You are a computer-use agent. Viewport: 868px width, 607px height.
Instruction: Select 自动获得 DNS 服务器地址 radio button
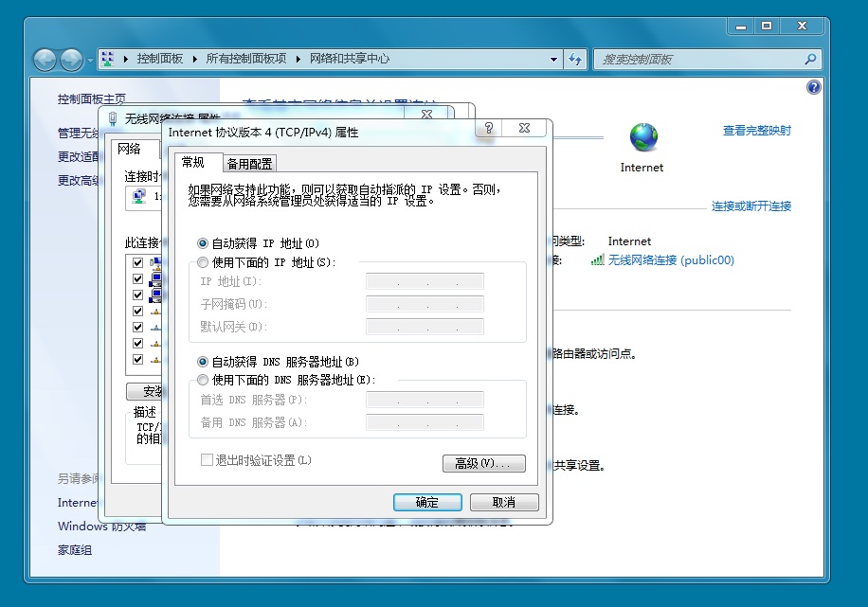pyautogui.click(x=203, y=362)
